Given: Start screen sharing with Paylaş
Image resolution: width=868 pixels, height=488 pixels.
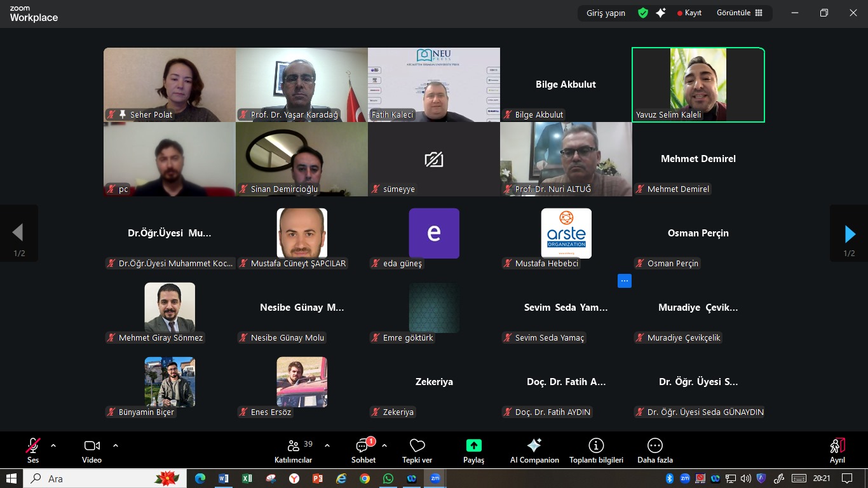Looking at the screenshot, I should (473, 450).
